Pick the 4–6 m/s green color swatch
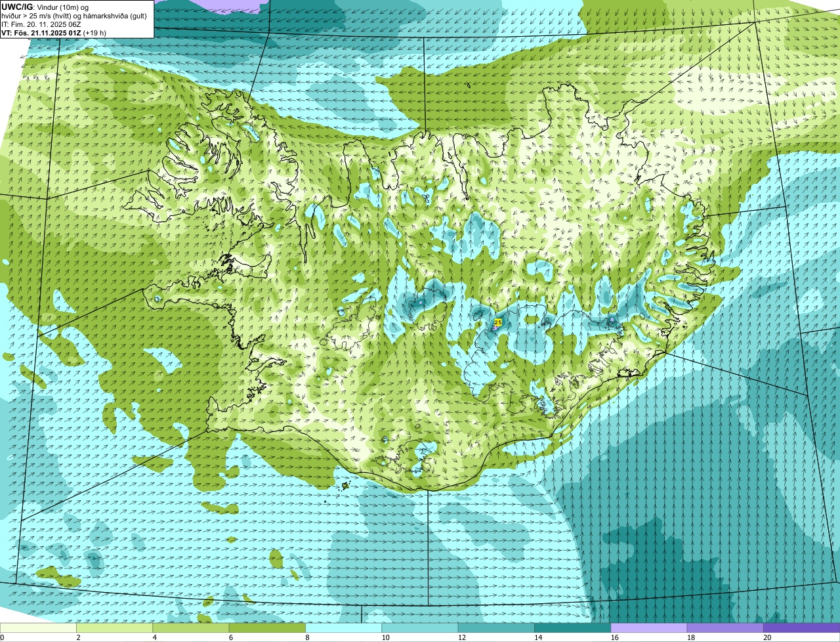This screenshot has width=840, height=642. pos(191,628)
